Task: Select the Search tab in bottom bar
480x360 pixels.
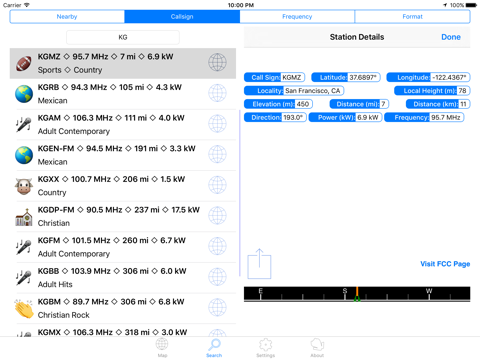Action: pyautogui.click(x=214, y=347)
